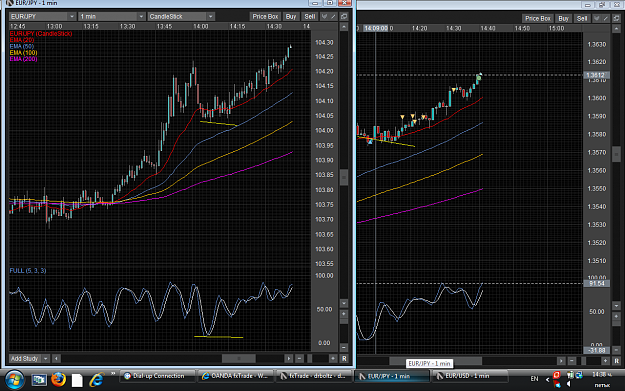
Task: Click the blank document quick launch icon
Action: (x=77, y=380)
